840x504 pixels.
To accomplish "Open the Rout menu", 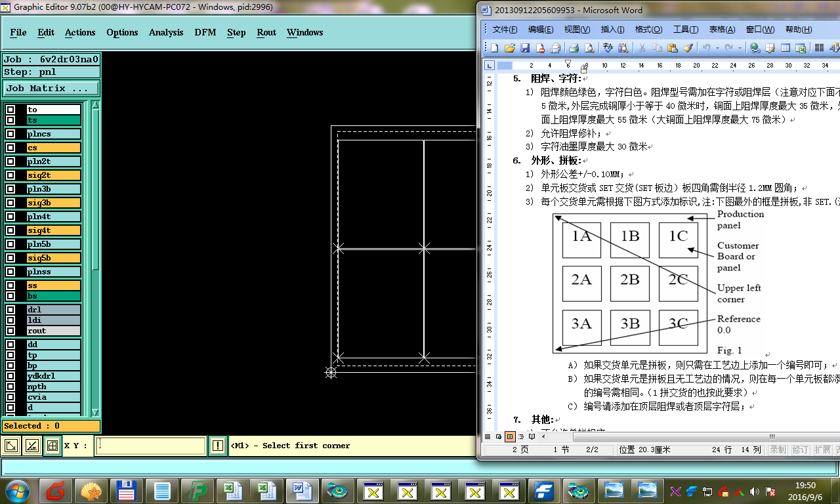I will (x=266, y=32).
